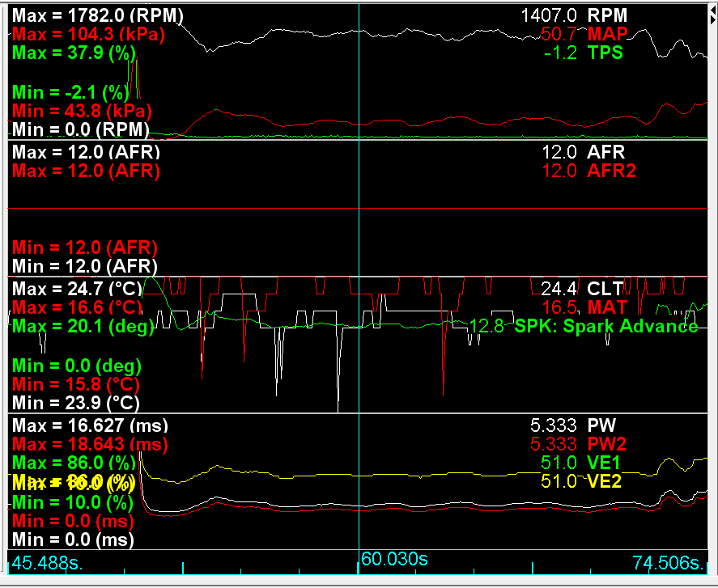Click the Max = 104.3 (kPa) readout
This screenshot has height=588, width=718.
(x=88, y=35)
